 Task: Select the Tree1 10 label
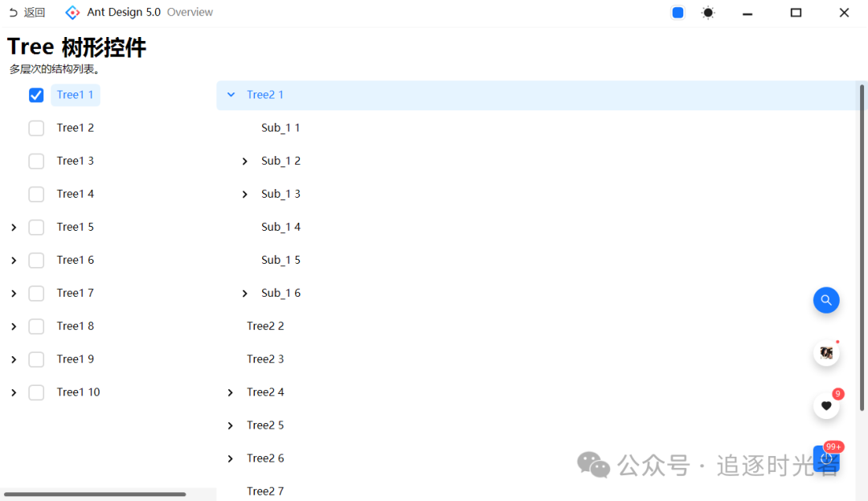tap(78, 392)
